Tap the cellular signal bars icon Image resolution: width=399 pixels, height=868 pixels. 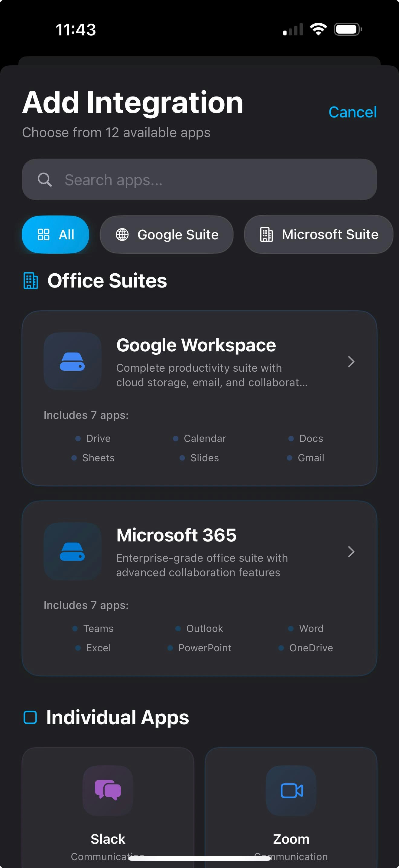pos(293,29)
